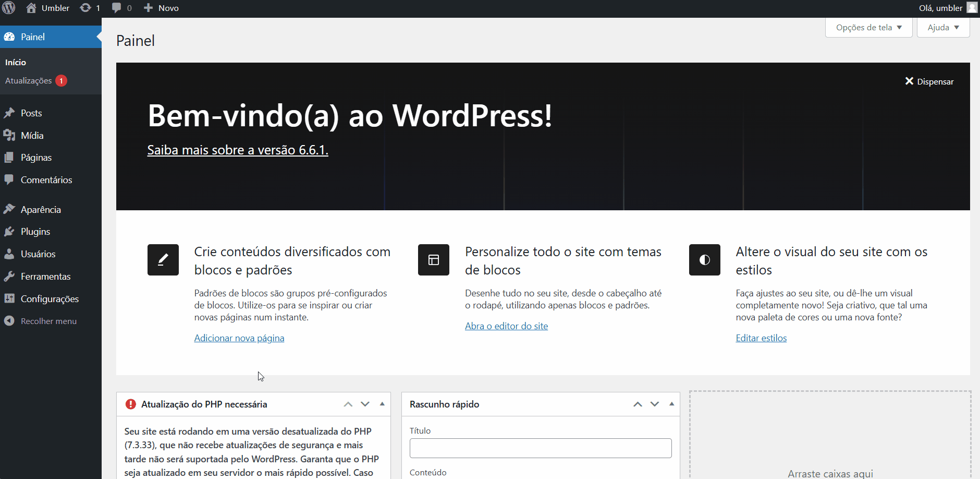980x479 pixels.
Task: Click Adicionar nova página
Action: (239, 338)
